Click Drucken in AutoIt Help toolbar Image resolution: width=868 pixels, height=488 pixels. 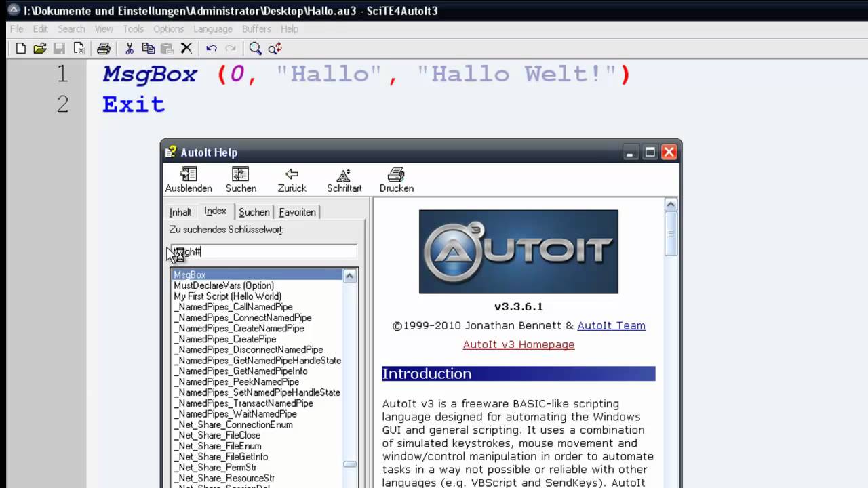click(x=397, y=180)
